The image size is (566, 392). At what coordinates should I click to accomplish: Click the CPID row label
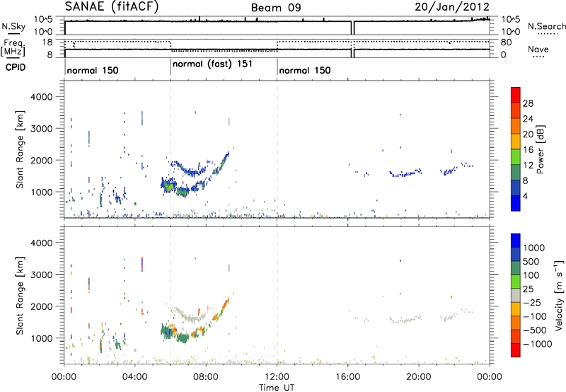click(16, 67)
